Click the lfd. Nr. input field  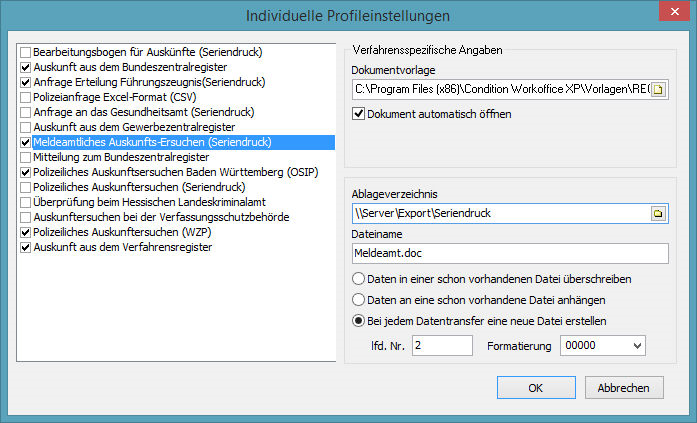tap(441, 345)
